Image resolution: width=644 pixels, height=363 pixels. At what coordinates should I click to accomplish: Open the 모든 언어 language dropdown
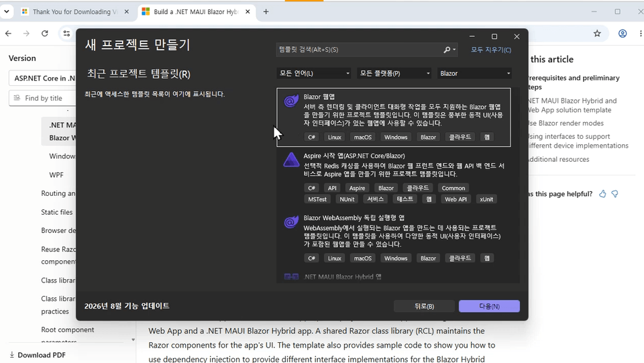coord(314,74)
